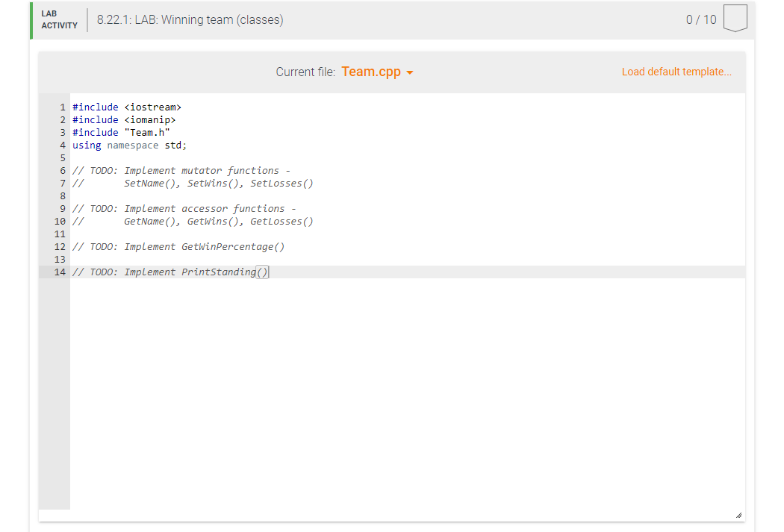
Task: Select the pennant-shaped score indicator
Action: (x=735, y=17)
